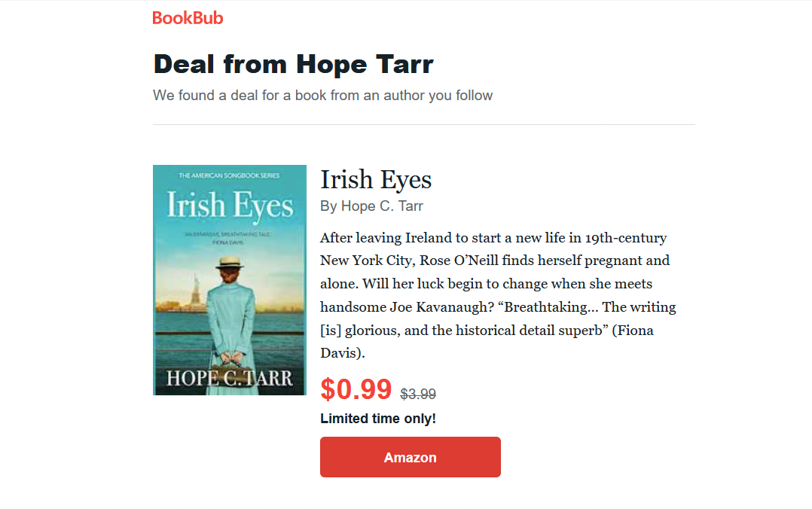Click the woman's hat on the cover
Viewport: 812px width, 509px height.
pos(230,263)
